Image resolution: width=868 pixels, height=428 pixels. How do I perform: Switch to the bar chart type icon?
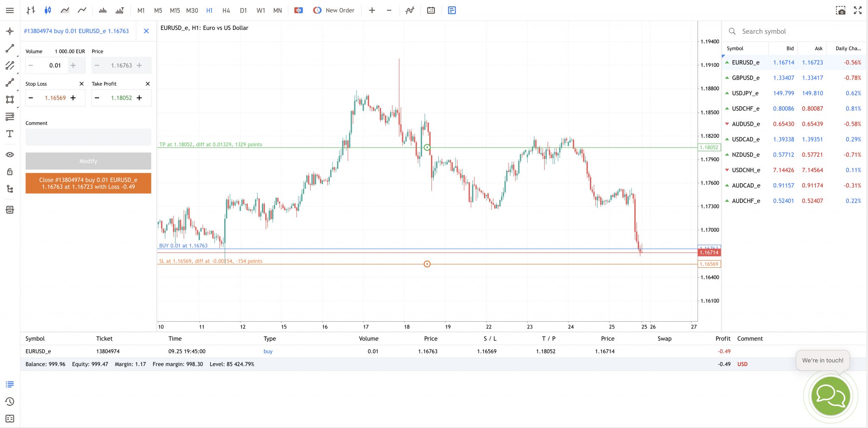31,10
